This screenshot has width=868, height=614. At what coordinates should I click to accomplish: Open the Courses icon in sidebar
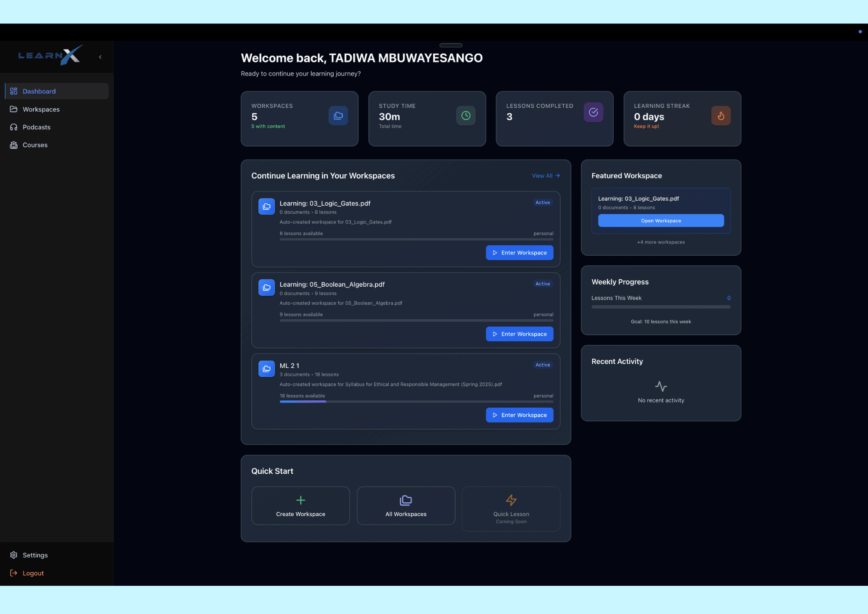13,145
